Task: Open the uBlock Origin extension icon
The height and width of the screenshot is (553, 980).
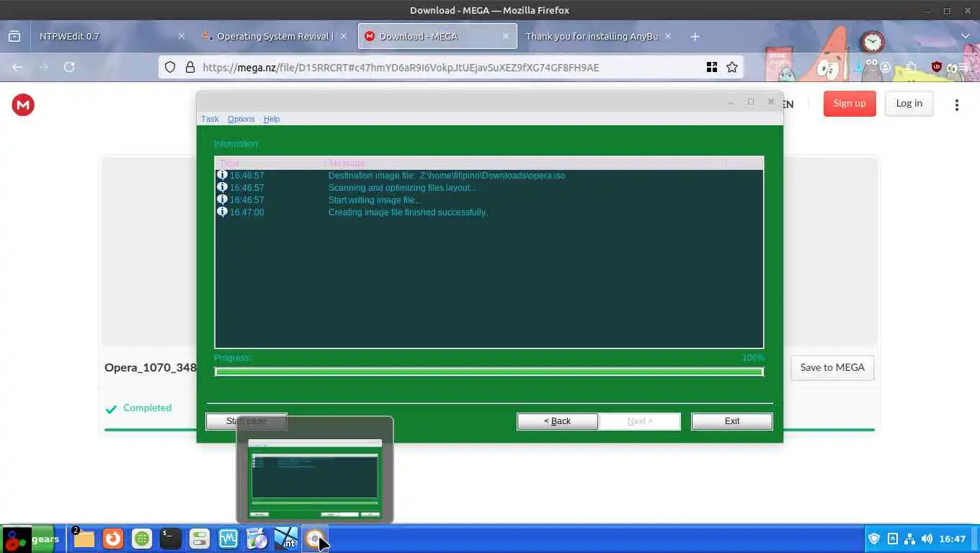Action: pos(936,67)
